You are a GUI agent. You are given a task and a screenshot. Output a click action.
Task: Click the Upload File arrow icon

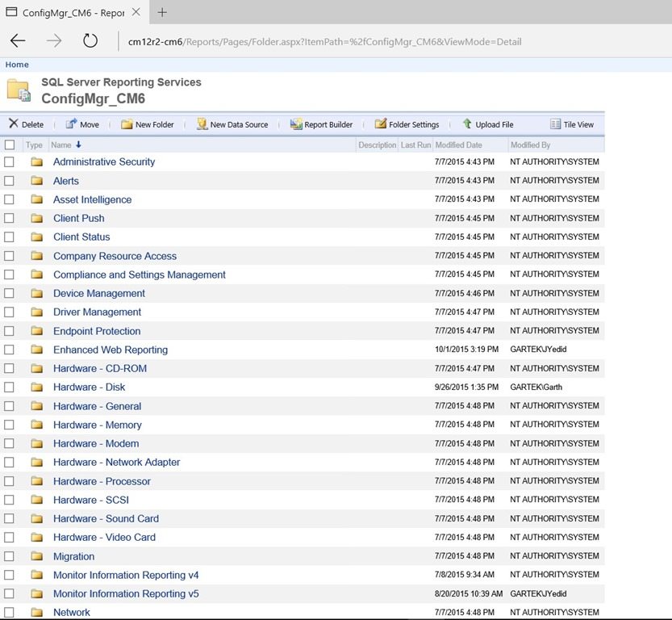coord(467,124)
